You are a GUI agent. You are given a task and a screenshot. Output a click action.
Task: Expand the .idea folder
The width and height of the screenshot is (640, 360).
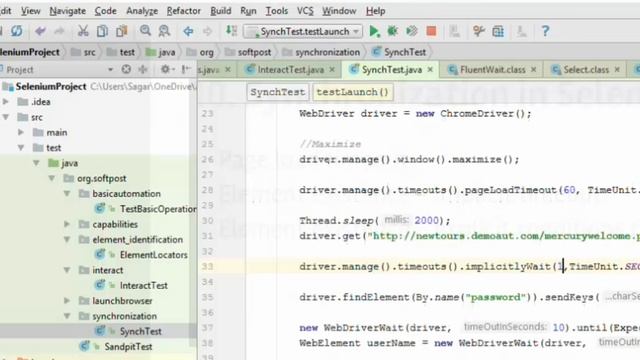(6, 102)
